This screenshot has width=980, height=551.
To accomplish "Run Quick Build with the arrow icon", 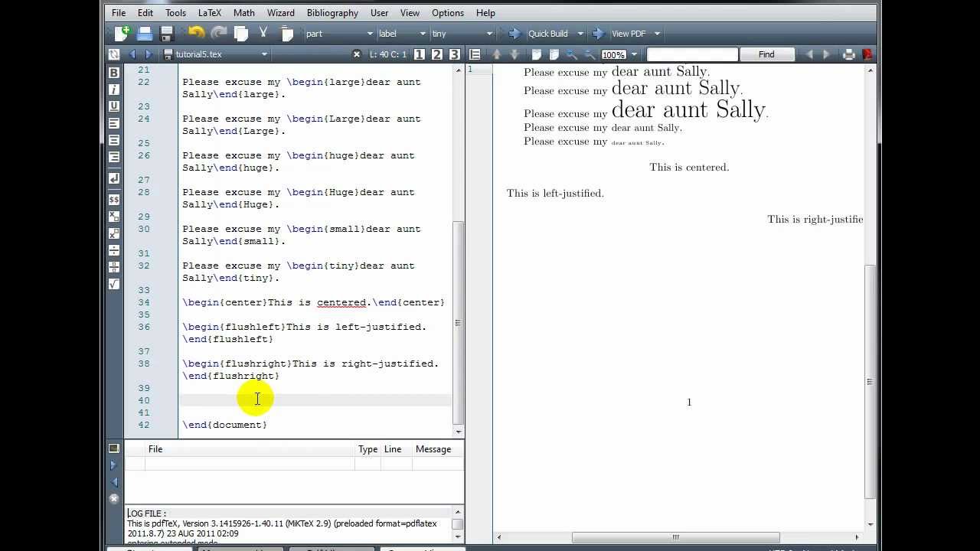I will click(x=514, y=34).
